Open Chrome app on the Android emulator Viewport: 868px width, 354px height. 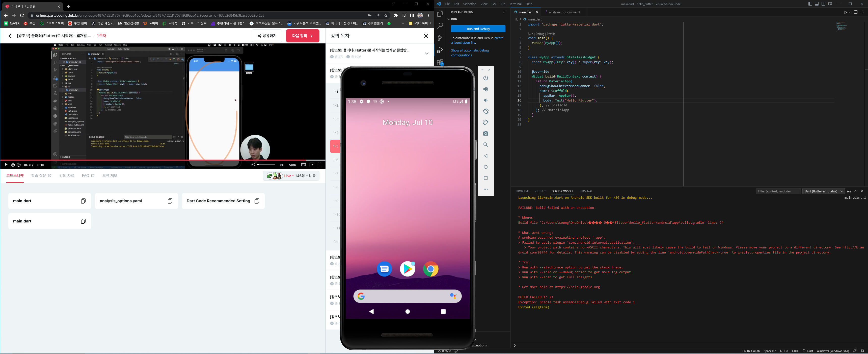(431, 269)
